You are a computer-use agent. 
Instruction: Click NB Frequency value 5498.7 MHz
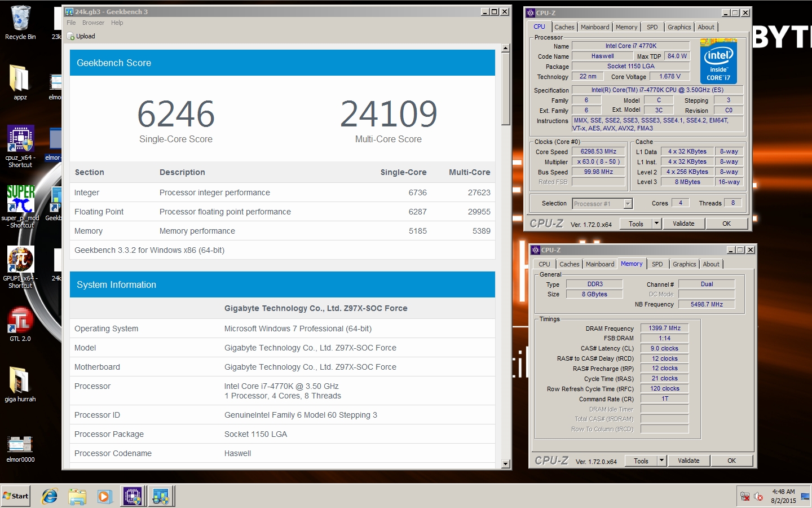click(x=707, y=304)
